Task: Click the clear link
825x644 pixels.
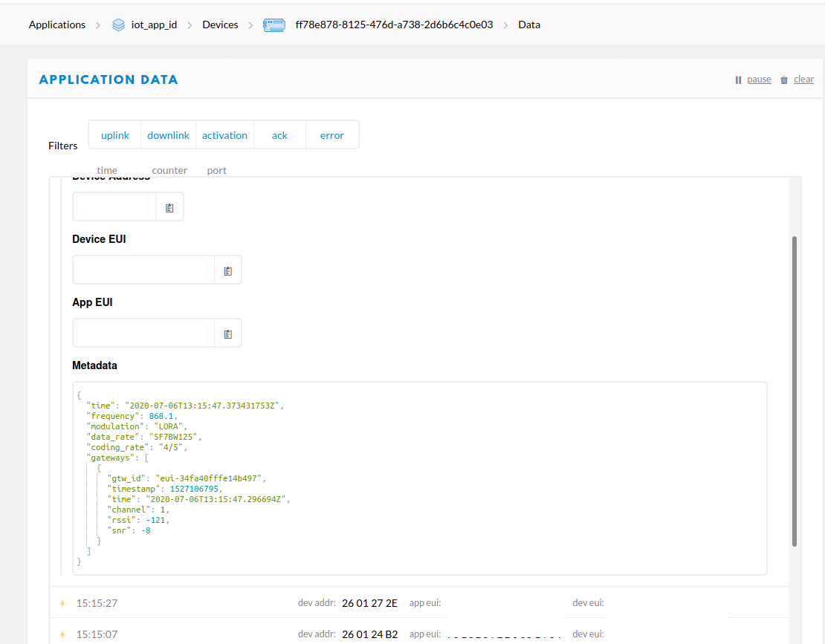Action: click(x=803, y=79)
